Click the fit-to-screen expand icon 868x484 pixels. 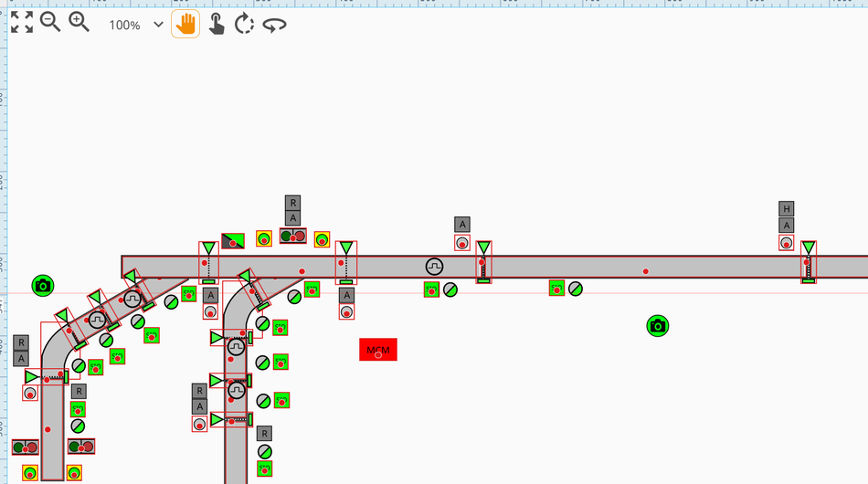[22, 23]
